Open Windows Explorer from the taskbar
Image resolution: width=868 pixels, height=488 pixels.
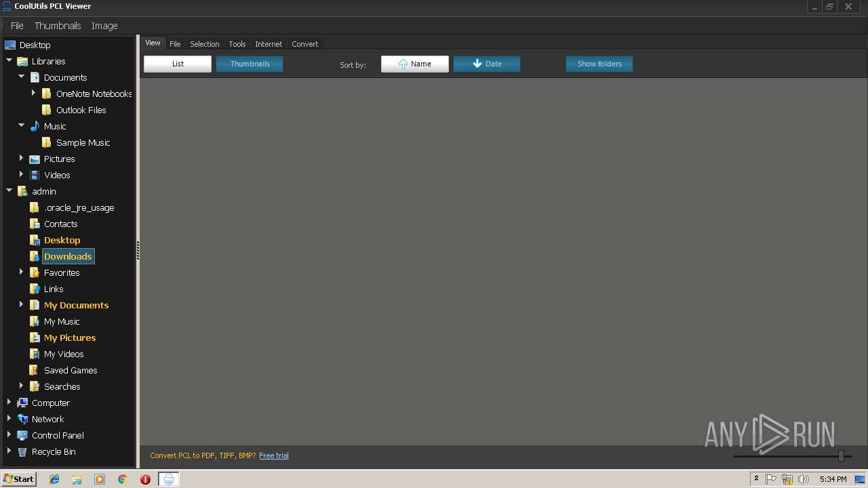77,479
